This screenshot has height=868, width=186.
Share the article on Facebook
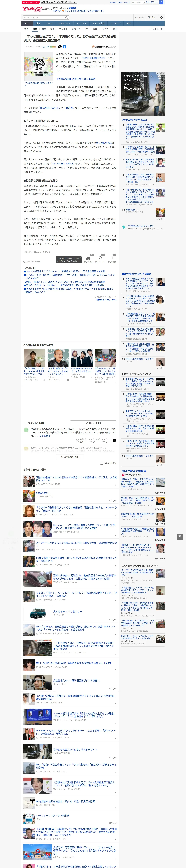64,47
